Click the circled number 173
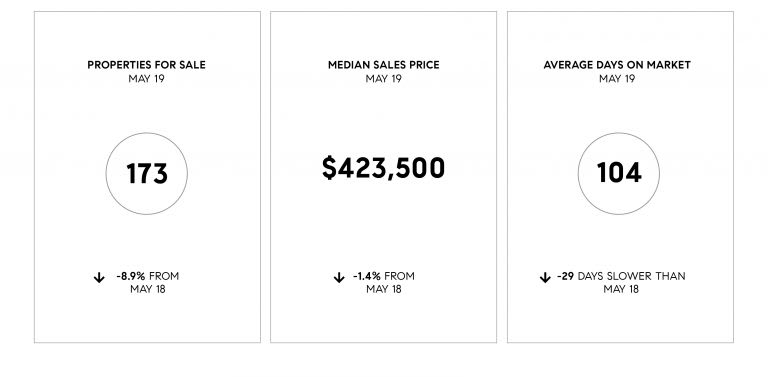The height and width of the screenshot is (377, 768). pos(146,173)
